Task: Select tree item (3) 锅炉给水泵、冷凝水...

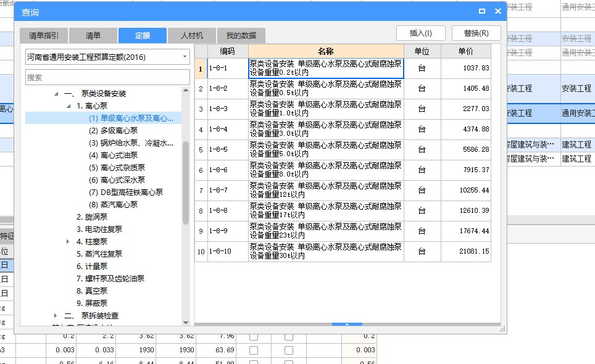Action: [x=131, y=143]
